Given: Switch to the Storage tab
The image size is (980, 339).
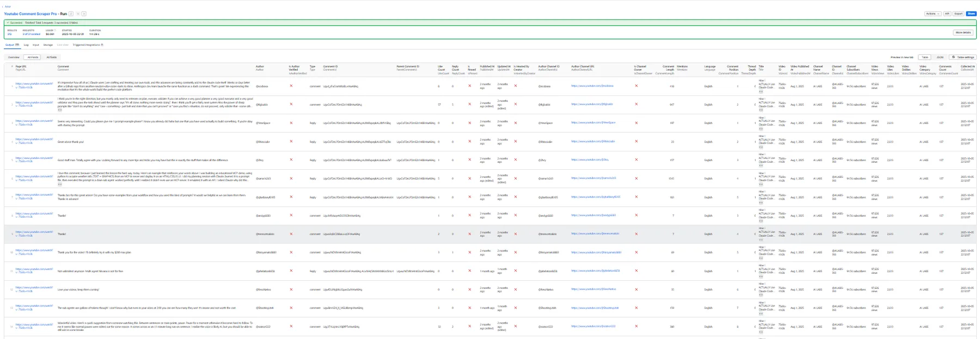Looking at the screenshot, I should point(48,45).
